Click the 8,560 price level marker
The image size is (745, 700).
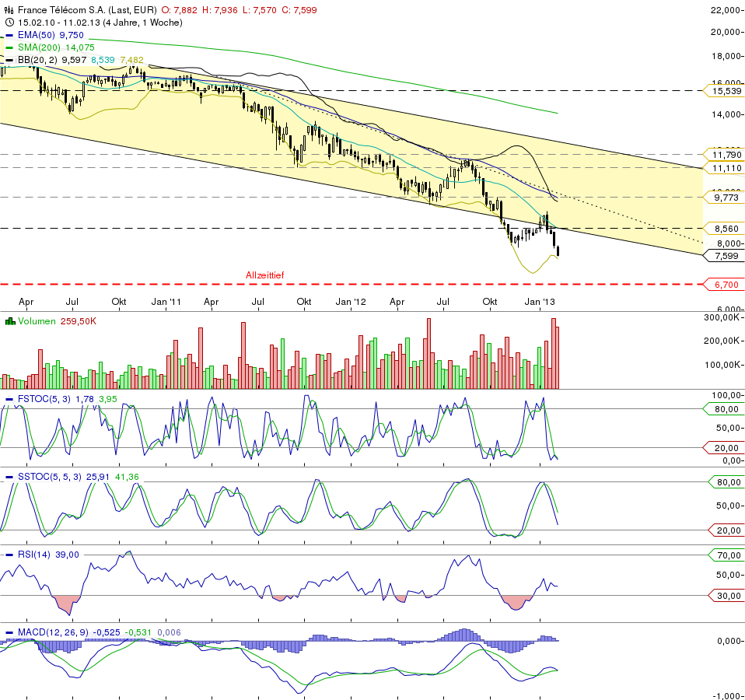[722, 229]
